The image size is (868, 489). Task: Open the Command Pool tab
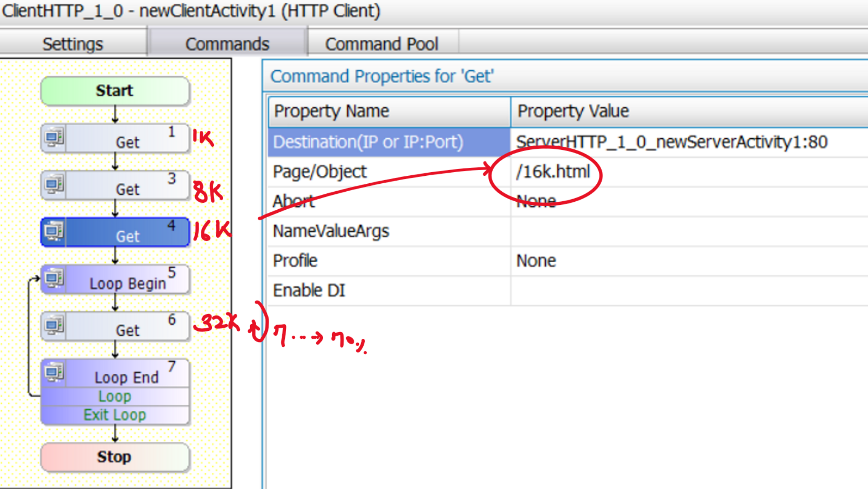(x=381, y=44)
